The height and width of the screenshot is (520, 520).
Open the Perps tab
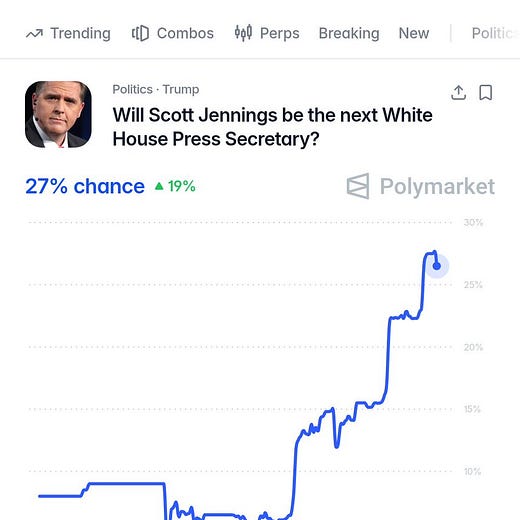pos(267,33)
